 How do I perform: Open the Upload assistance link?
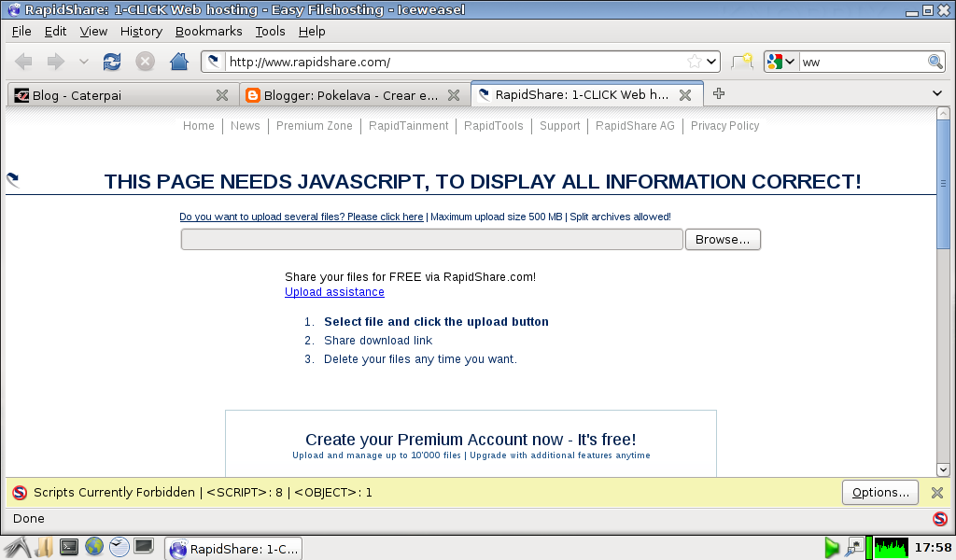tap(334, 292)
